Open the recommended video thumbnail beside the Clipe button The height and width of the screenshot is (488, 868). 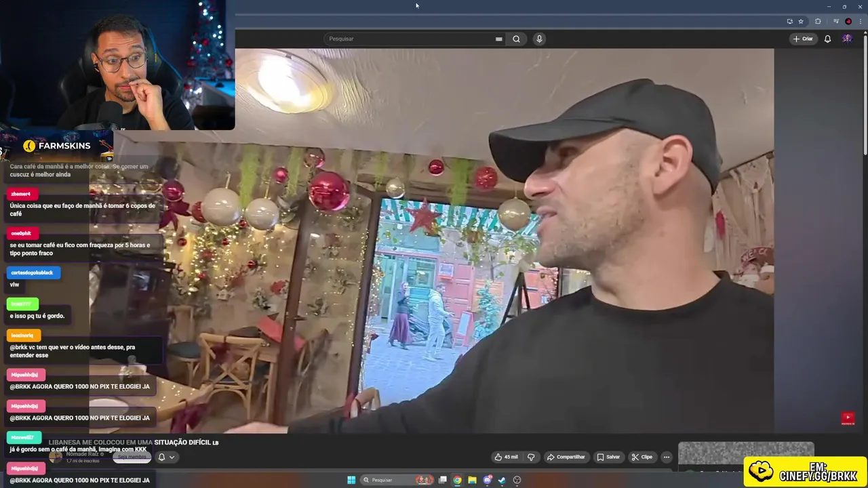(746, 454)
